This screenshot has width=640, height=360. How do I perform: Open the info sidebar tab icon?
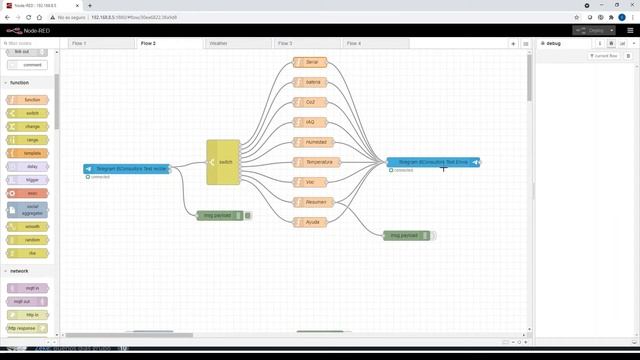click(600, 43)
